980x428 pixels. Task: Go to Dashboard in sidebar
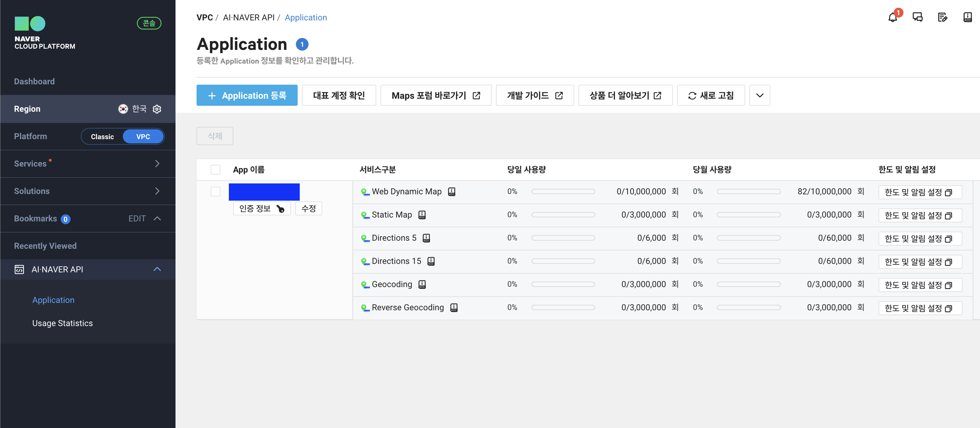(x=34, y=82)
